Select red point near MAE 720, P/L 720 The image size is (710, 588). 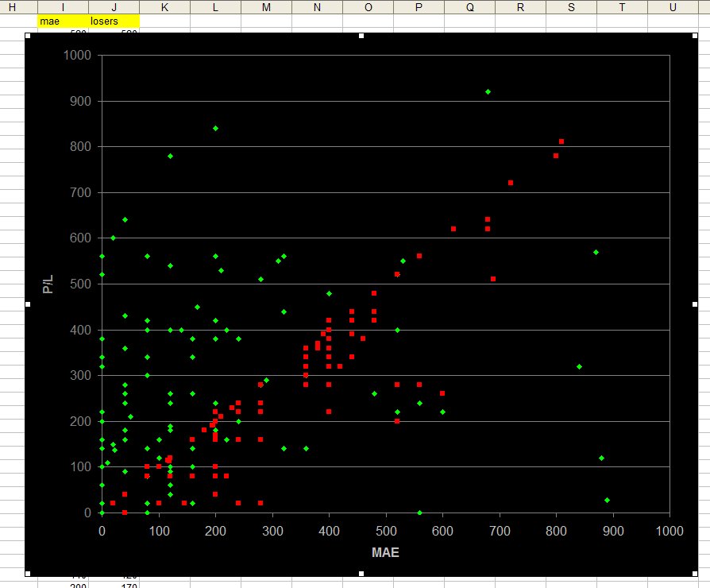pyautogui.click(x=511, y=183)
